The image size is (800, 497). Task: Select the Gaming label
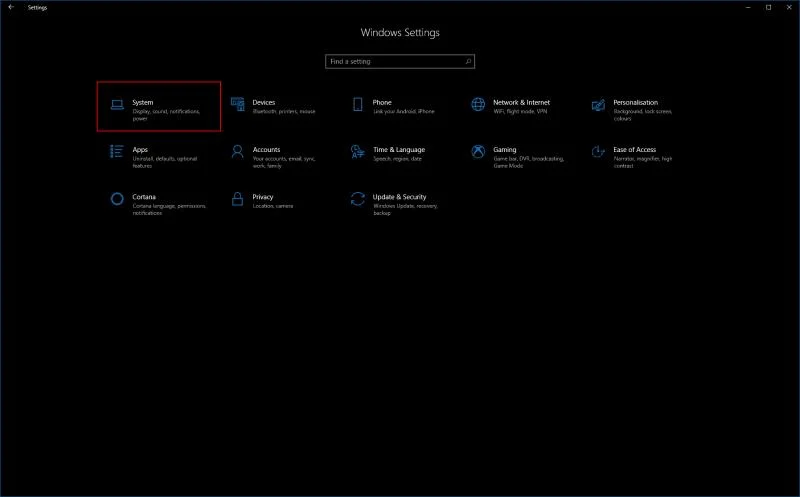[505, 150]
